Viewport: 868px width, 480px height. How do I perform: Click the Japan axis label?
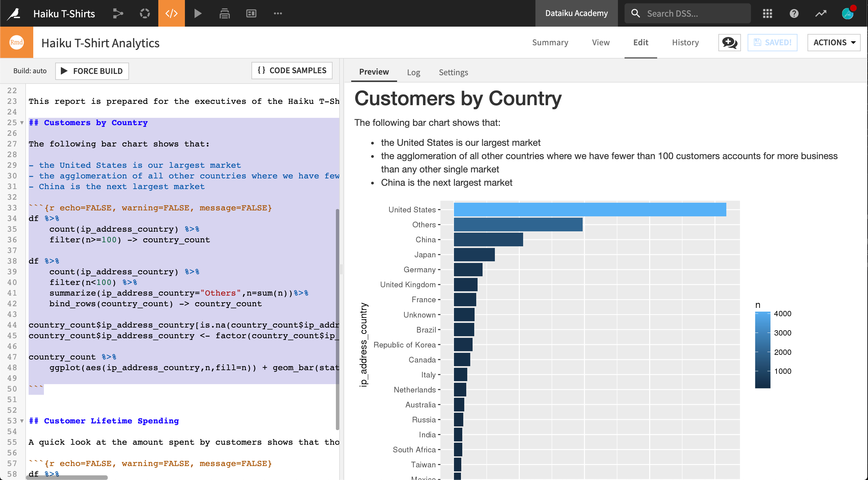click(425, 255)
